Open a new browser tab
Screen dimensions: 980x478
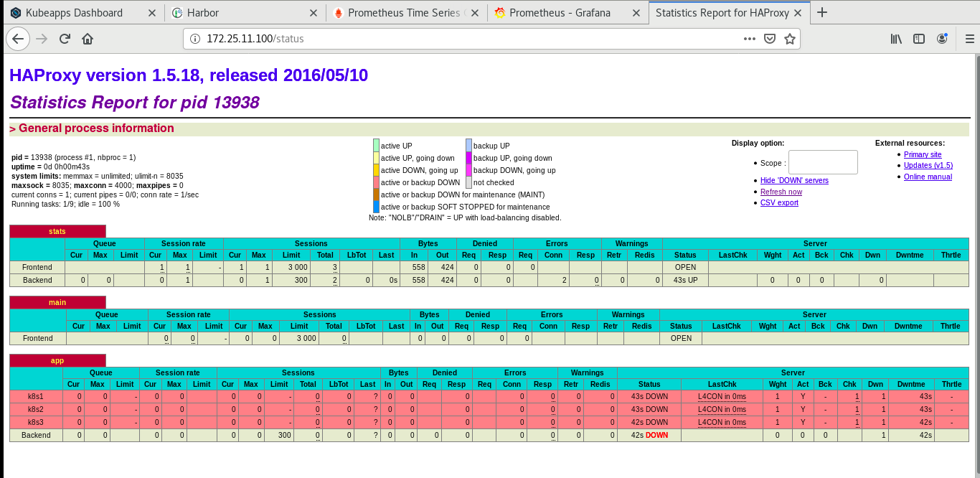(x=822, y=12)
